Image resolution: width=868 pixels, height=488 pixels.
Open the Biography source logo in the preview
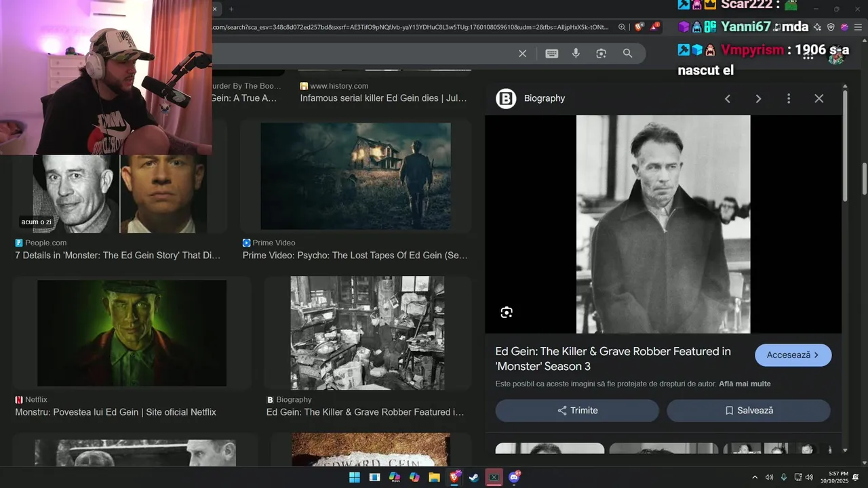coord(506,98)
